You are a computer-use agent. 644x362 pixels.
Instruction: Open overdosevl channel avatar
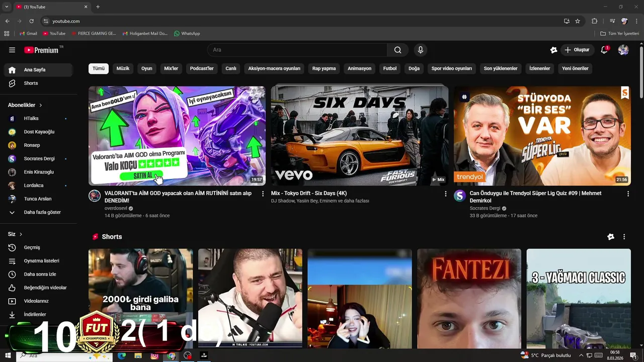tap(95, 196)
